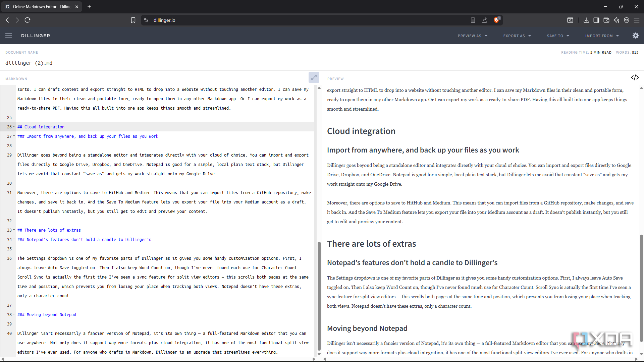Click the 'There are lots of extras' preview heading
This screenshot has width=644, height=362.
click(x=371, y=244)
